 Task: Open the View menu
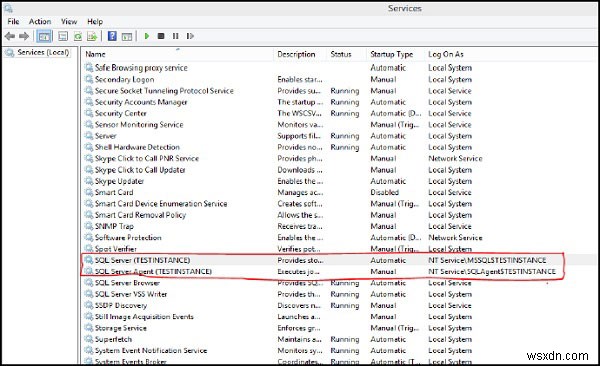pos(69,22)
